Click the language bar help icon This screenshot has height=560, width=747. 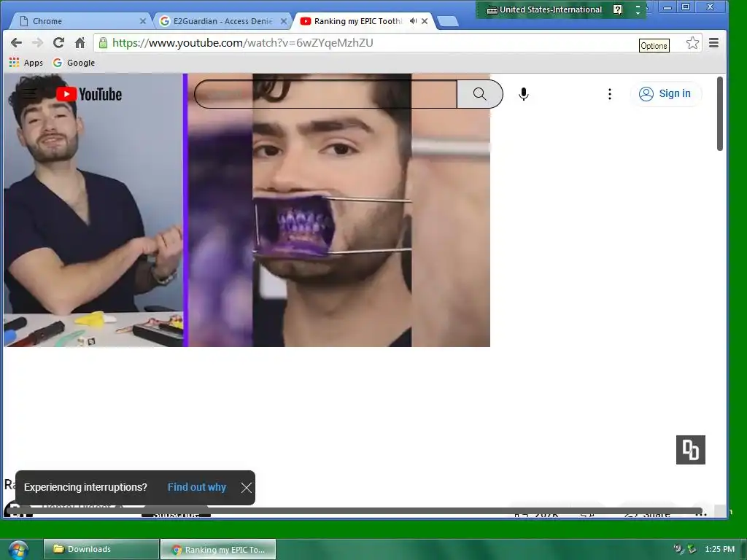[x=617, y=9]
